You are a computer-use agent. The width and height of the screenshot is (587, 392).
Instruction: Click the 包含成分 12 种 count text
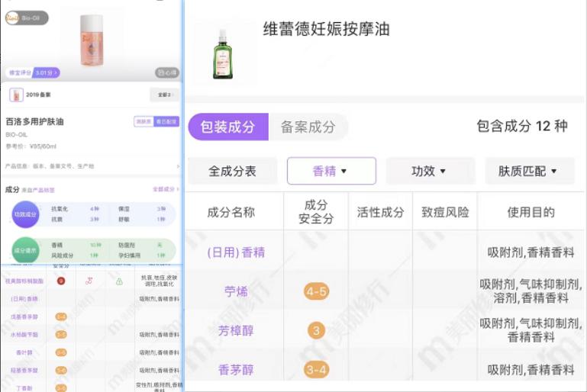click(x=522, y=126)
